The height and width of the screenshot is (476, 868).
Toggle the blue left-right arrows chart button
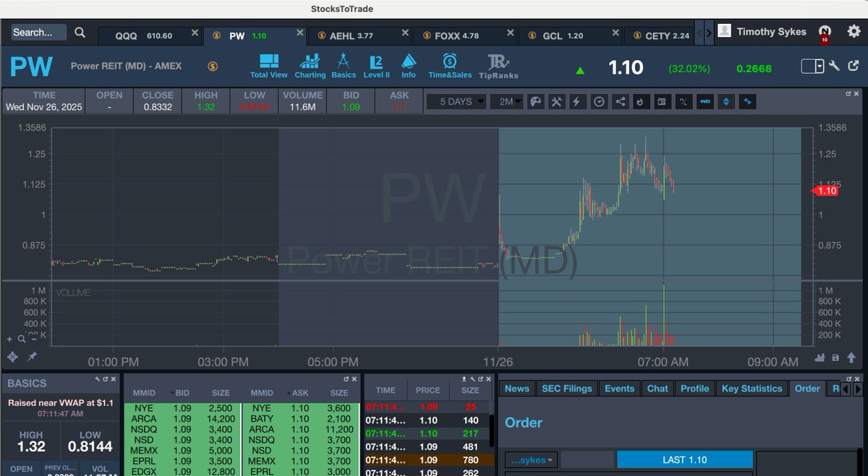coord(748,102)
